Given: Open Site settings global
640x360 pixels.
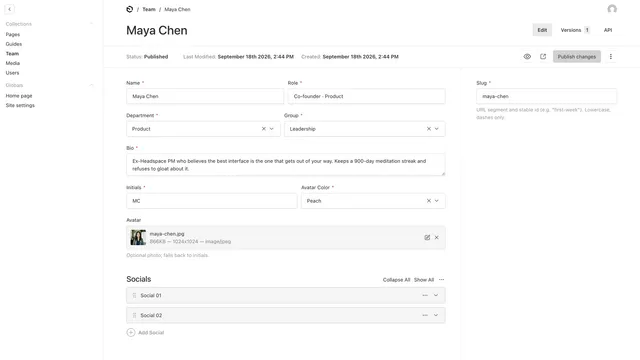Looking at the screenshot, I should [x=20, y=105].
